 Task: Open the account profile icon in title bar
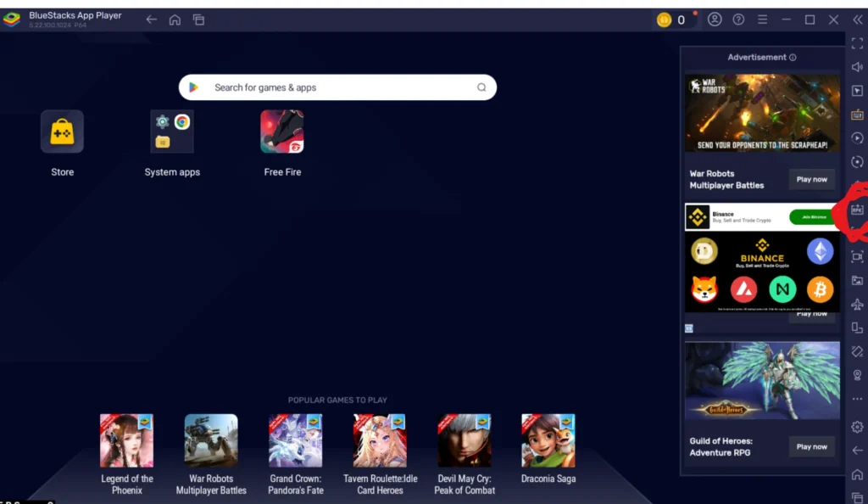tap(715, 20)
